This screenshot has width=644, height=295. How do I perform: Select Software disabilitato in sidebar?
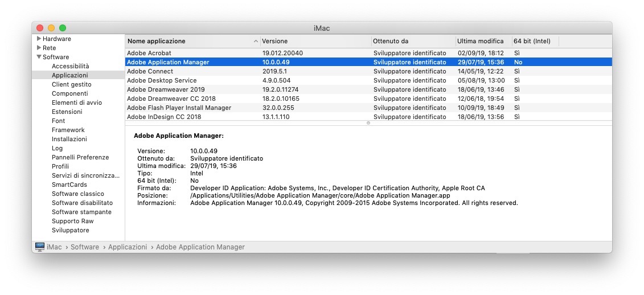[x=82, y=203]
